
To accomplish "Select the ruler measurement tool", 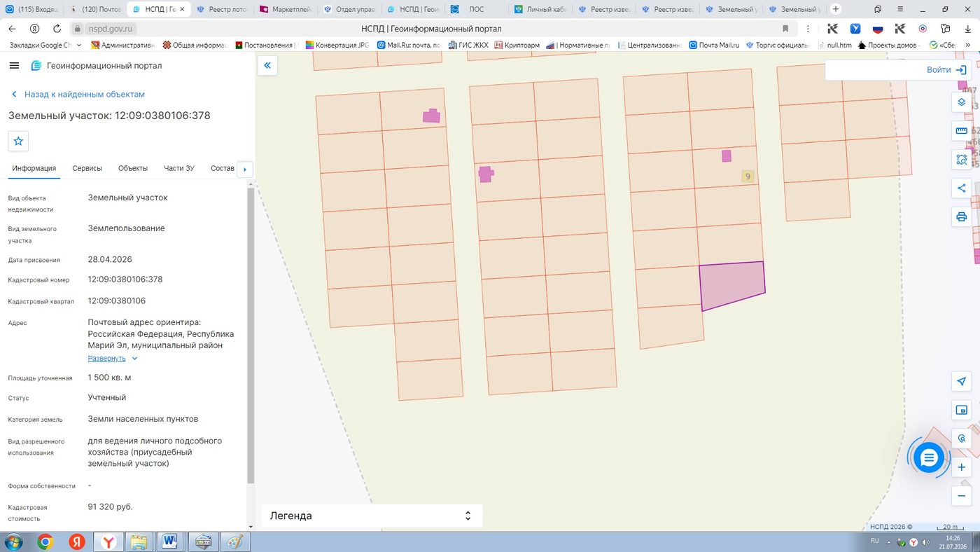I will coord(961,131).
